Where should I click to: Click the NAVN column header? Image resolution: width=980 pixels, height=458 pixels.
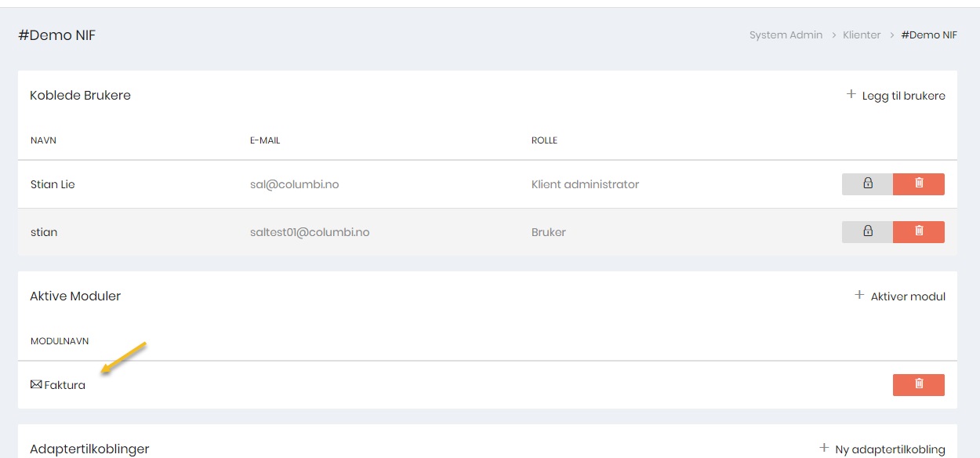coord(43,140)
